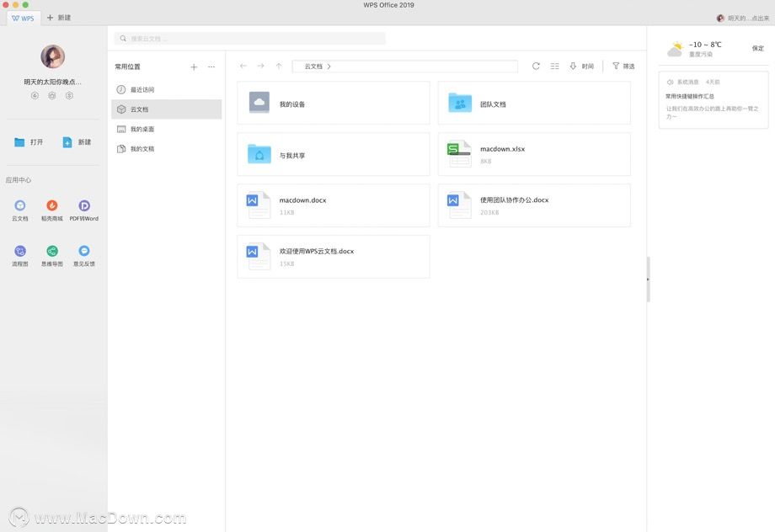Select 最近访问 in common locations
This screenshot has width=775, height=532.
167,89
